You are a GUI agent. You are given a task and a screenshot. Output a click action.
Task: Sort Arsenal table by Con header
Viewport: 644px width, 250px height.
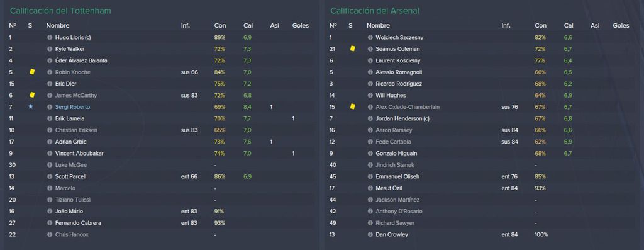(x=540, y=25)
